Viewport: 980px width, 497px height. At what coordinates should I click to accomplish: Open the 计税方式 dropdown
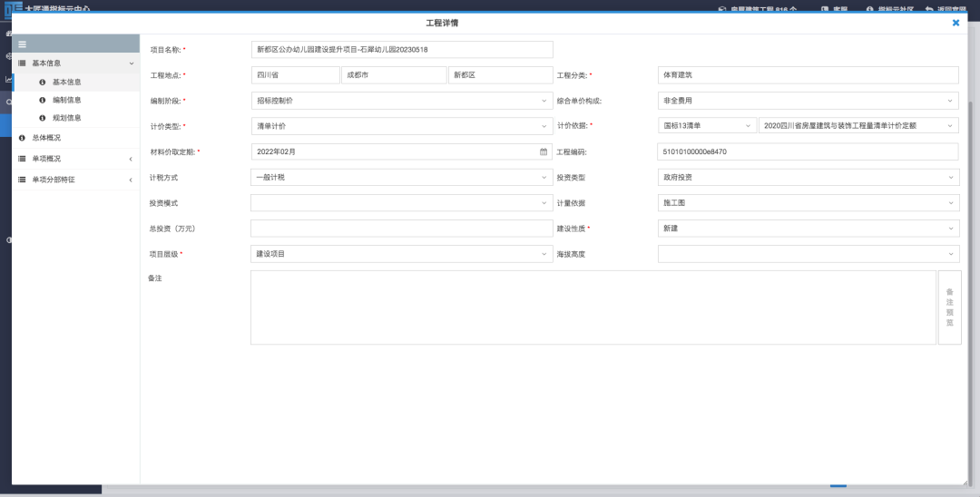point(401,178)
